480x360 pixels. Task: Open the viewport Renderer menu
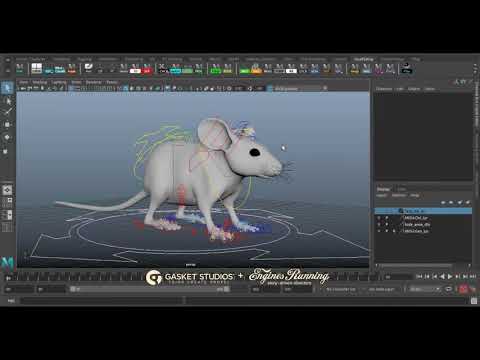pos(94,82)
